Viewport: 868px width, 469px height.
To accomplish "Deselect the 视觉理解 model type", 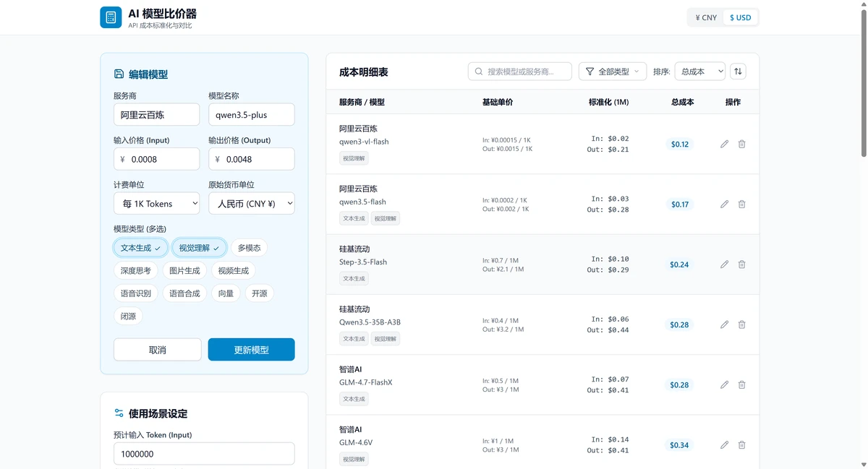I will 198,247.
